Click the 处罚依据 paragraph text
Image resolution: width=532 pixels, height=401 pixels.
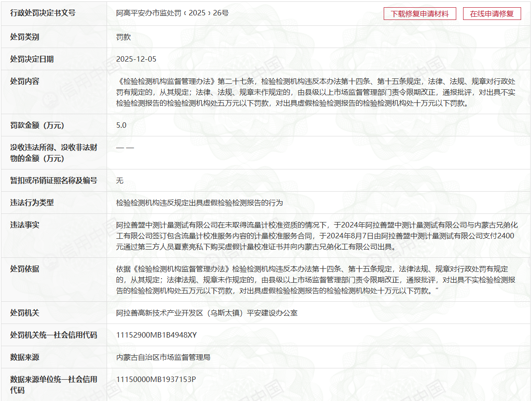tap(316, 280)
